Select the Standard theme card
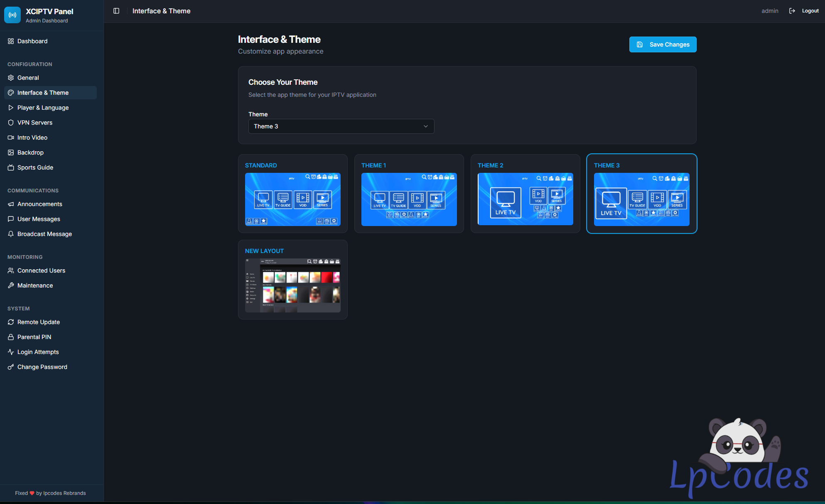The image size is (825, 504). pos(292,194)
